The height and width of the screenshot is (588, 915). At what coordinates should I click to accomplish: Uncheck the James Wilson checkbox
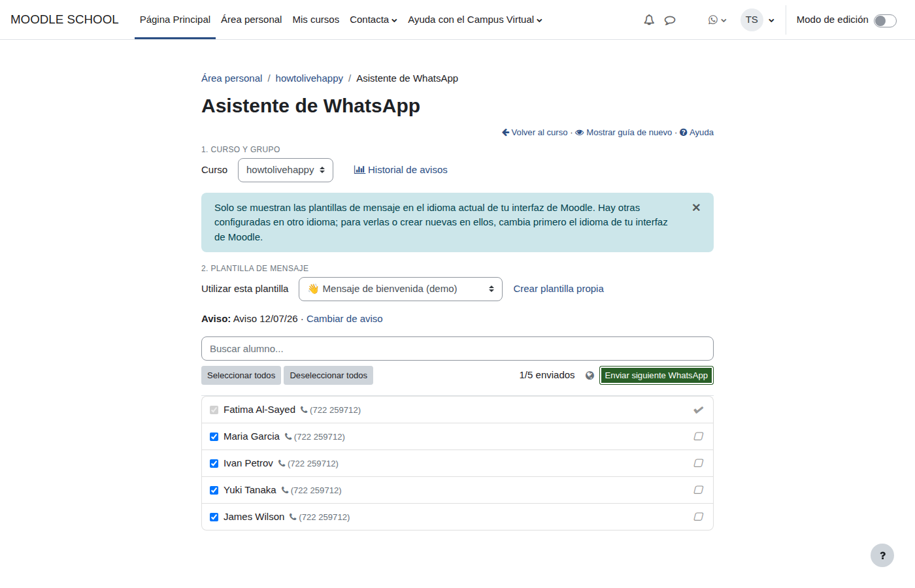tap(214, 517)
